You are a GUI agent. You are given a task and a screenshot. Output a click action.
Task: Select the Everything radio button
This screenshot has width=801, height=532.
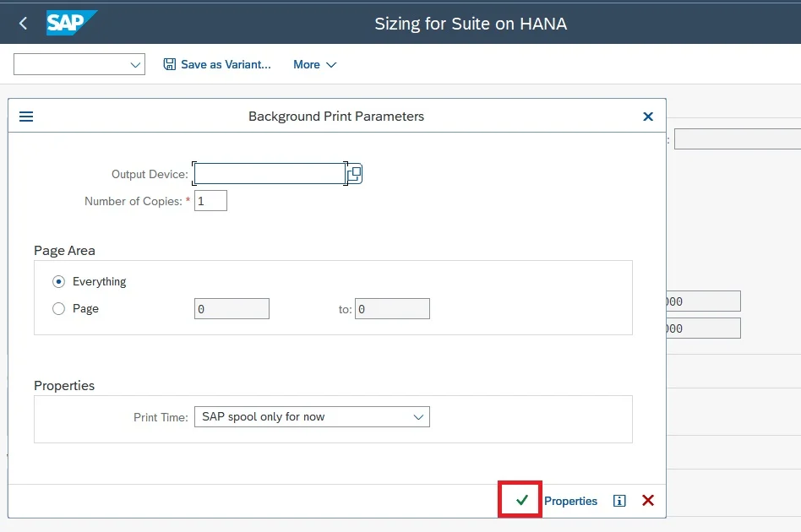[59, 281]
